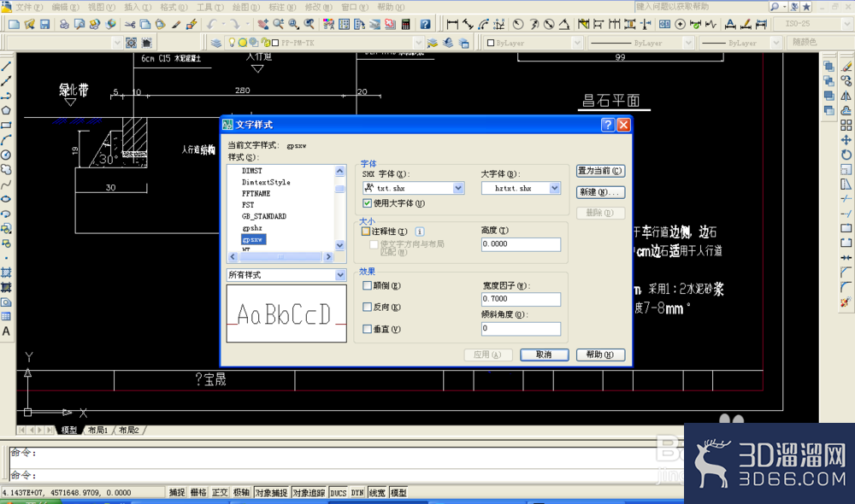Image resolution: width=855 pixels, height=504 pixels.
Task: Open the File menu
Action: [28, 7]
